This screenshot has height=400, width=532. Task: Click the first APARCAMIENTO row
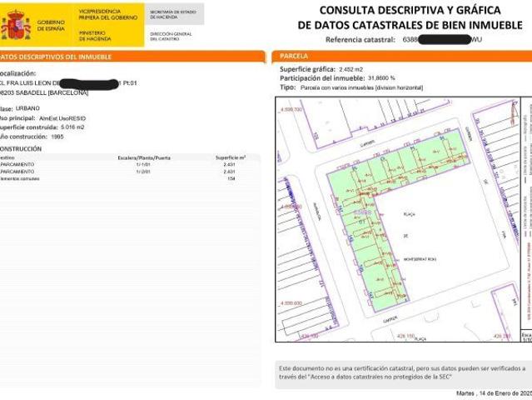tap(130, 164)
